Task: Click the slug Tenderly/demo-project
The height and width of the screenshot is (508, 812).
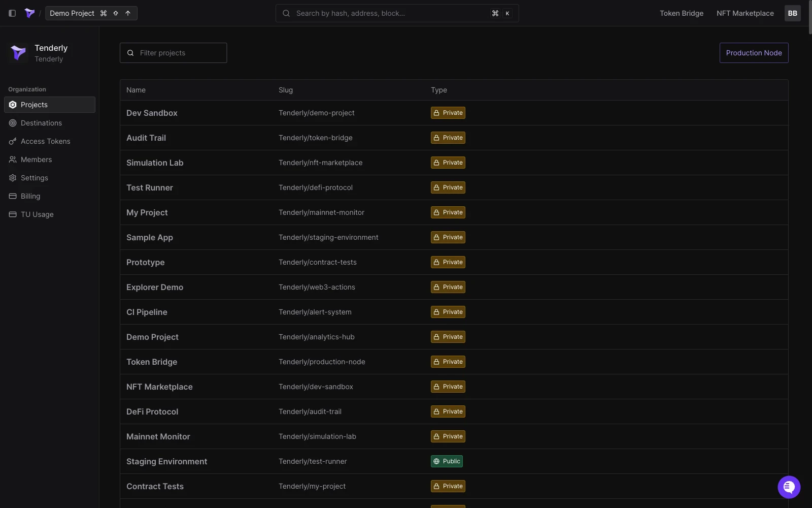Action: pos(317,113)
